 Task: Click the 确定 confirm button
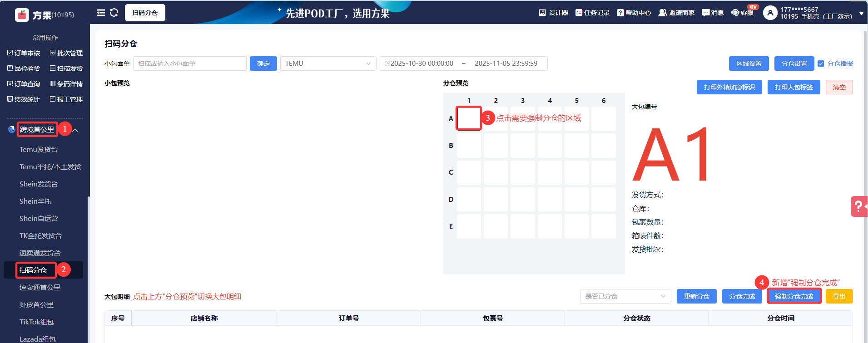pyautogui.click(x=263, y=64)
